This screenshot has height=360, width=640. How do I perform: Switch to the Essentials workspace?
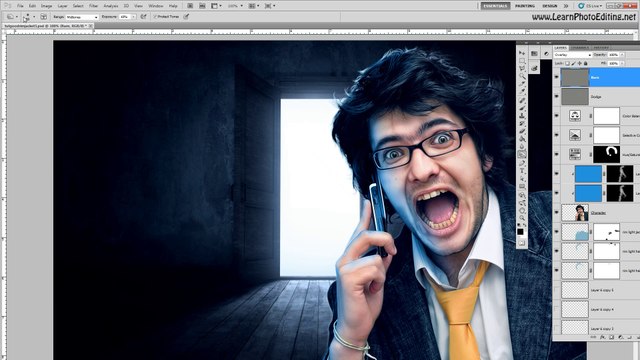(x=496, y=6)
